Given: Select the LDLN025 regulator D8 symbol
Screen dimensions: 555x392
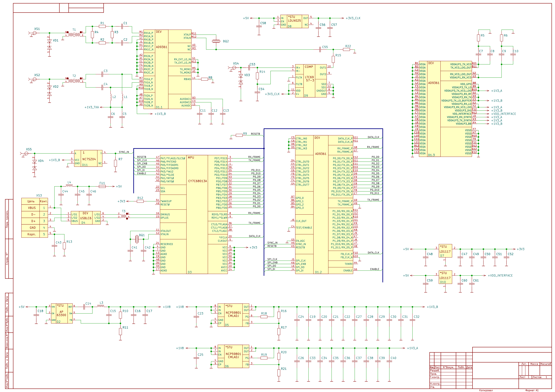Looking at the screenshot, I should [294, 21].
